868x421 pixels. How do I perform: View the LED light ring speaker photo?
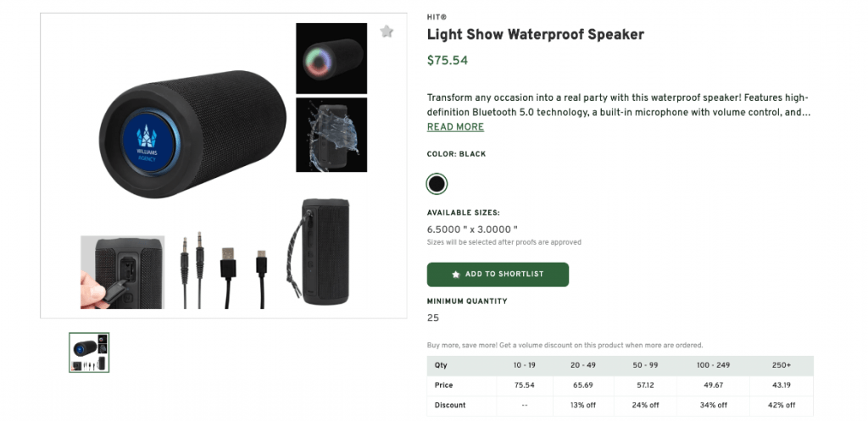tap(331, 58)
